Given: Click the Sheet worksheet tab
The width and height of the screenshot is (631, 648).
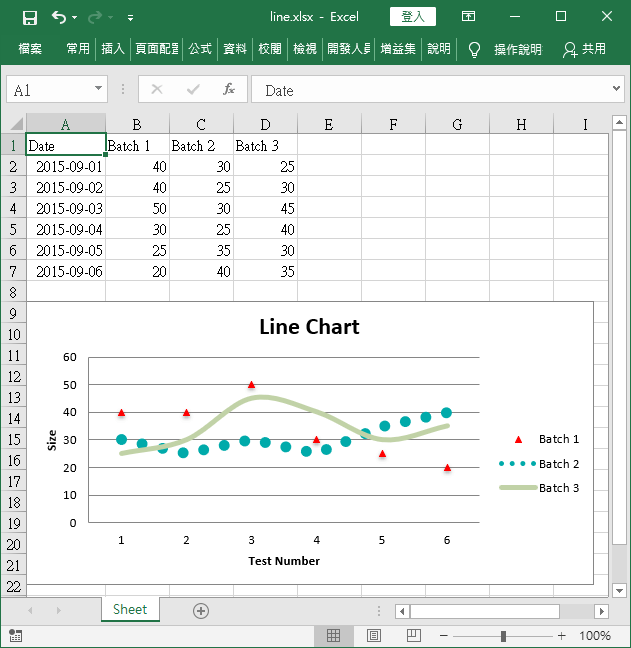Looking at the screenshot, I should pyautogui.click(x=130, y=609).
